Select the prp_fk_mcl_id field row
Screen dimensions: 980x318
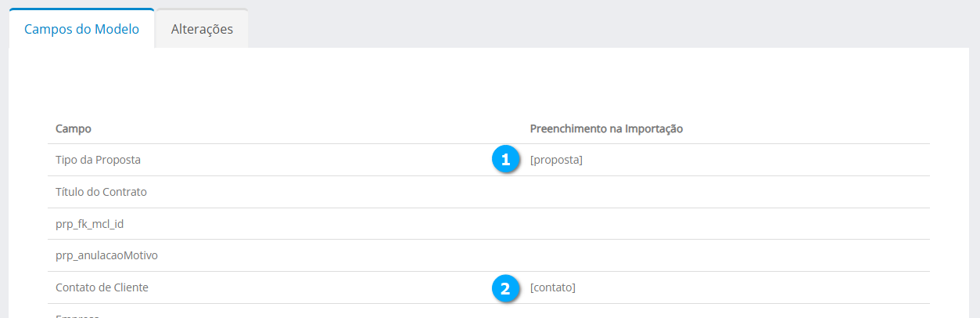(90, 224)
